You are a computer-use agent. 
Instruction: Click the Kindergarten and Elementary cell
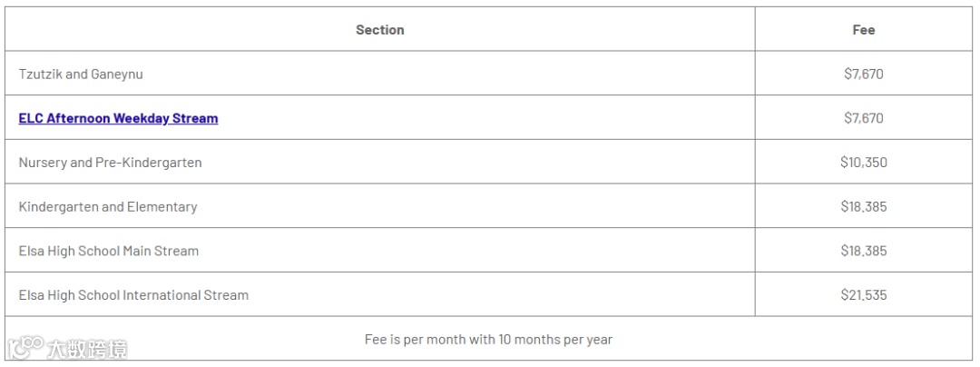[107, 207]
